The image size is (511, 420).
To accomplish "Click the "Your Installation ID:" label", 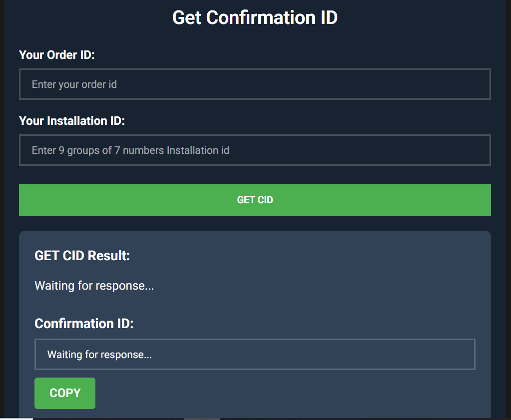I will [x=72, y=121].
